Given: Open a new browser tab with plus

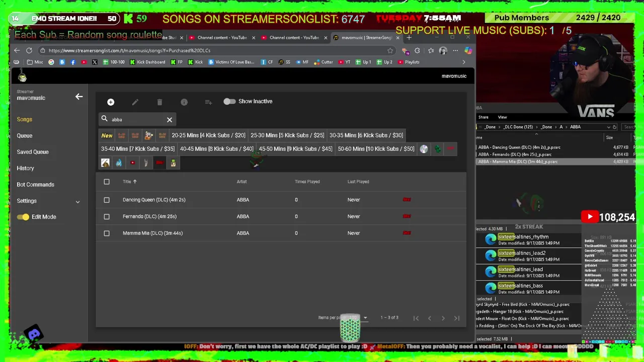Looking at the screenshot, I should tap(409, 37).
